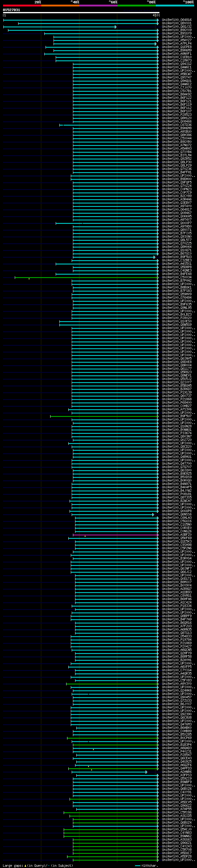The image size is (197, 868).
Task: Click the UniRef100_O61177 label
Action: (x=176, y=369)
